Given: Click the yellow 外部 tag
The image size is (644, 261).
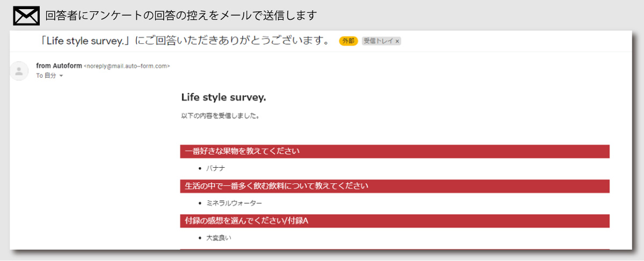Looking at the screenshot, I should point(348,41).
